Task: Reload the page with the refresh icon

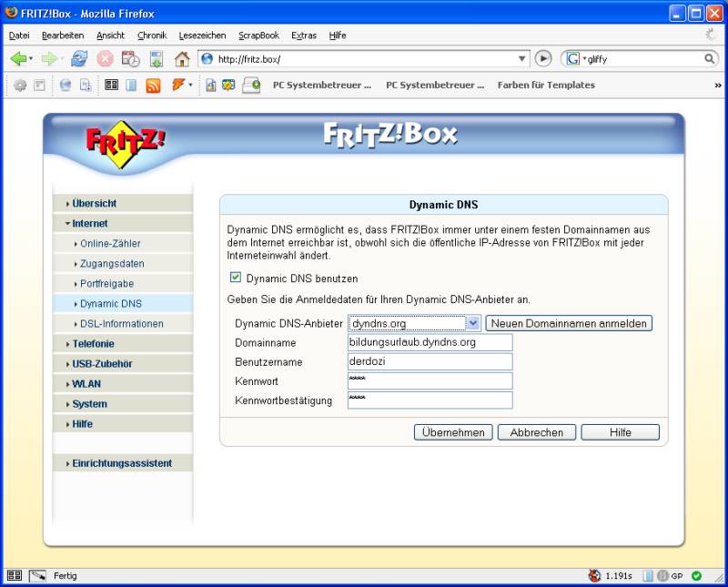Action: click(x=79, y=58)
